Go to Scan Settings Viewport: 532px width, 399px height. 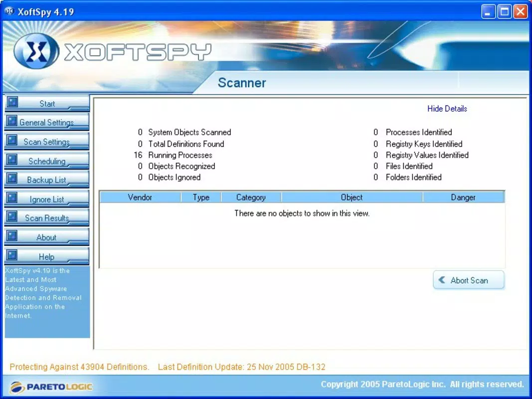47,142
